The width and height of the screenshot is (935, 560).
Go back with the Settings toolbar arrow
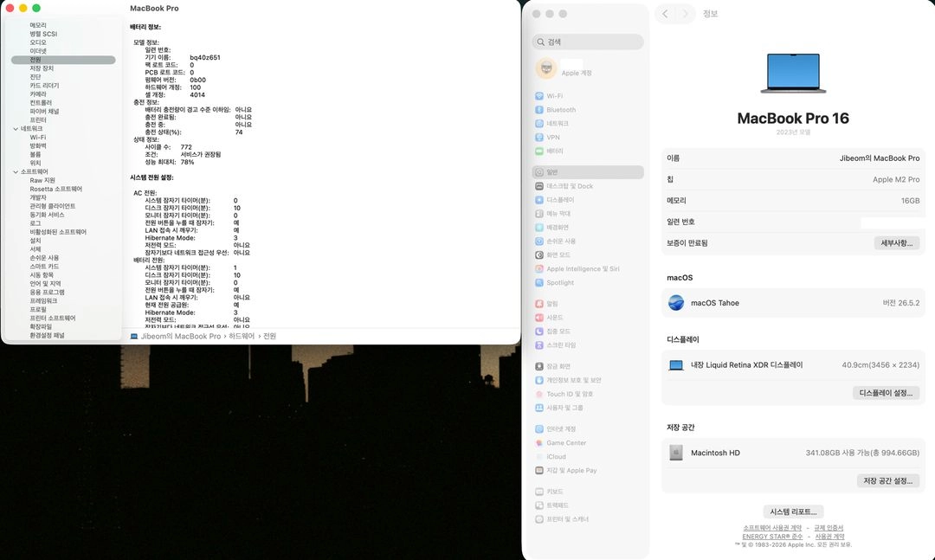[x=665, y=14]
